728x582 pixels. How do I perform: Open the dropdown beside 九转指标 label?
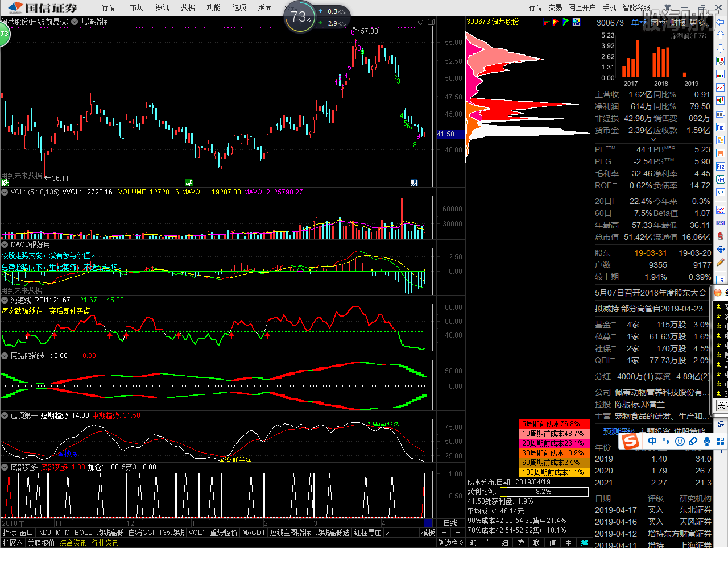pyautogui.click(x=75, y=22)
